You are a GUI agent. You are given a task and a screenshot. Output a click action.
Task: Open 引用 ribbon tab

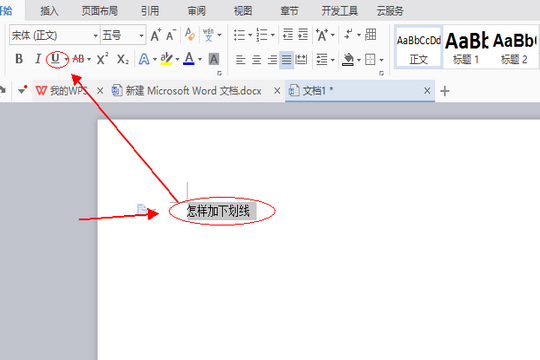tap(150, 11)
